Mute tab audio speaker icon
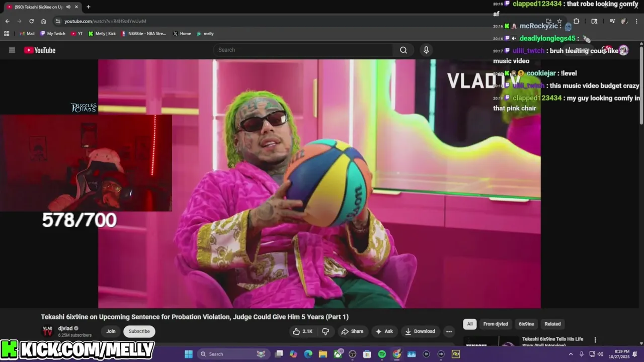Image resolution: width=644 pixels, height=362 pixels. [68, 7]
